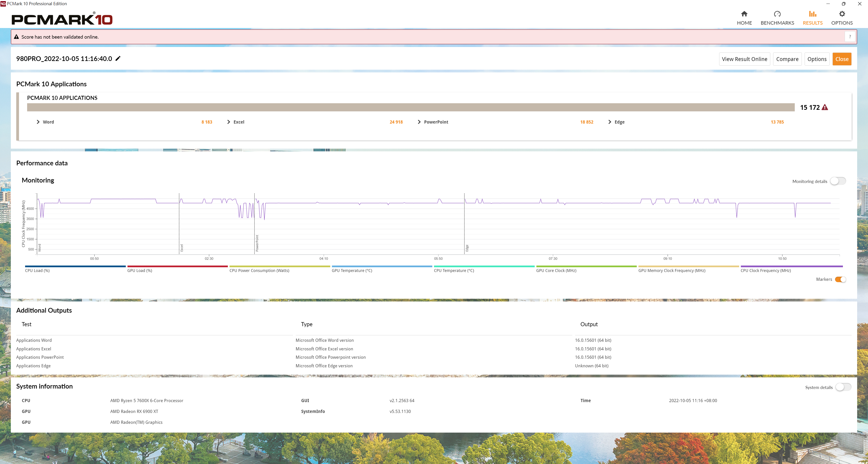Click the SystemInfo version v5.53.1130
868x464 pixels.
point(400,411)
